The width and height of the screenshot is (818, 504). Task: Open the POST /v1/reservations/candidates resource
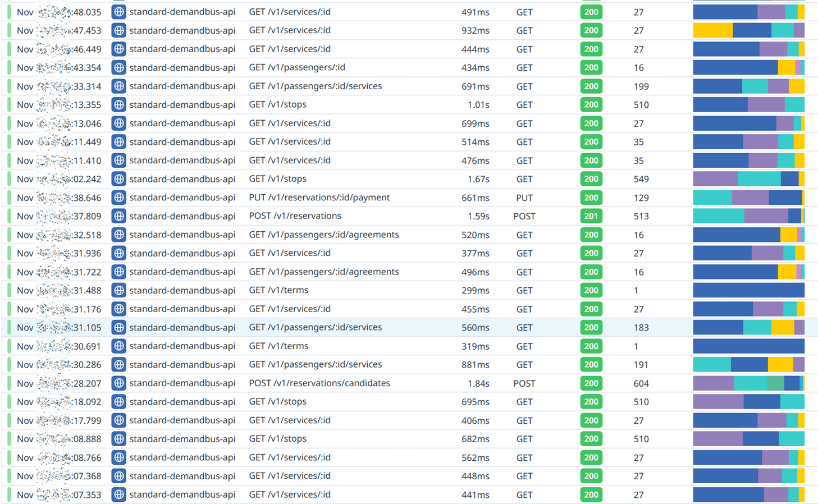tap(319, 383)
